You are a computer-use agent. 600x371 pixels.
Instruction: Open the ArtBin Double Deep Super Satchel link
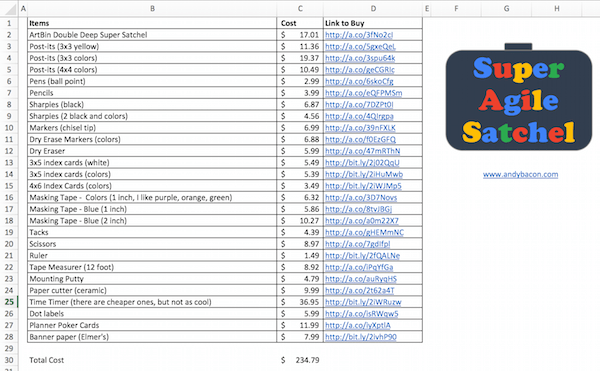pos(359,35)
